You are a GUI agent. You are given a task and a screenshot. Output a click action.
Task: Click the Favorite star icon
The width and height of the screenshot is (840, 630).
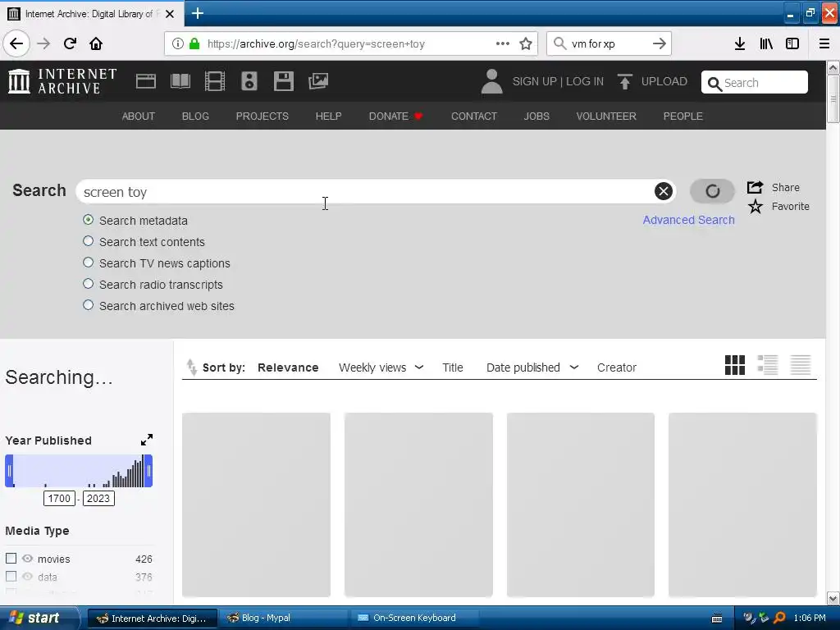pos(756,206)
